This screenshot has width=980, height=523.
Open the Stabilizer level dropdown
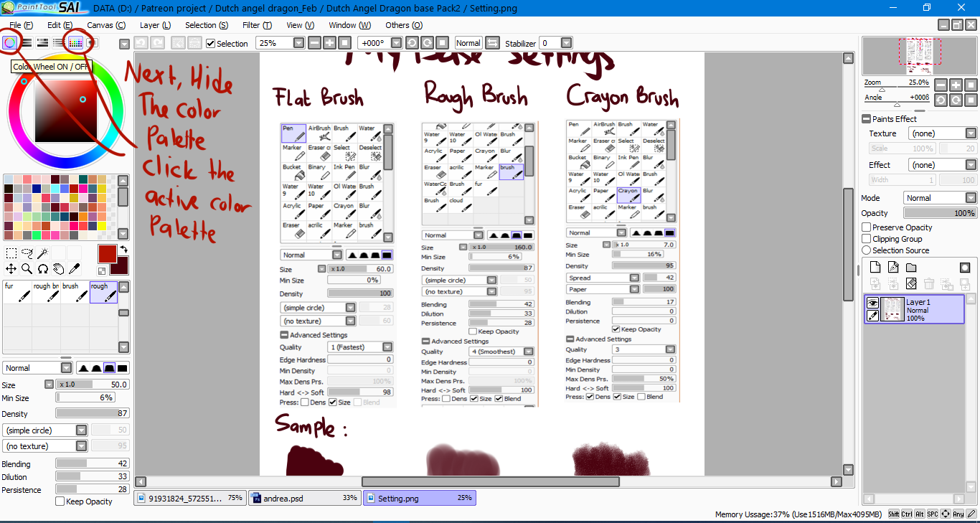point(566,43)
